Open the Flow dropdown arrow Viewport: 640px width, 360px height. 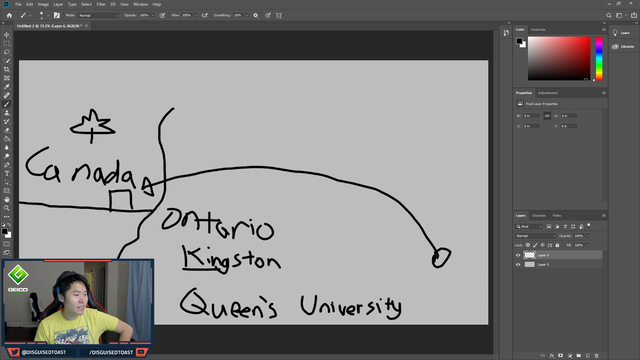195,16
